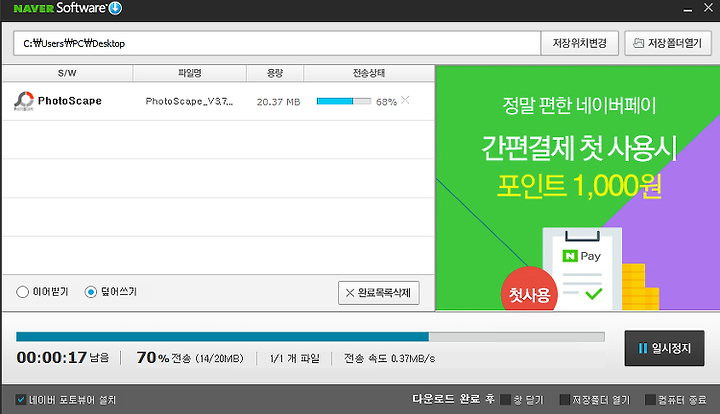Click the 전송 속도 0.37MB/s text
Screen dimensions: 720x414
[x=389, y=358]
